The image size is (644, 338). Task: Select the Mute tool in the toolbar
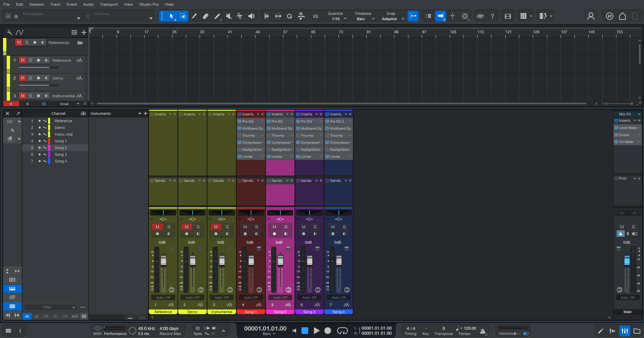(229, 16)
